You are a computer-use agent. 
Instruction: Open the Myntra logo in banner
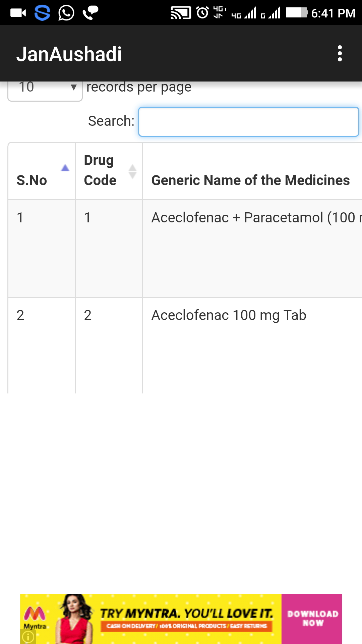pyautogui.click(x=35, y=617)
